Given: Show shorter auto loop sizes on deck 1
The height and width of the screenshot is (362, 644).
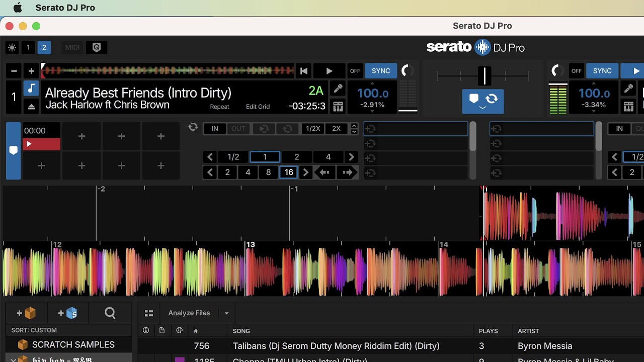Looking at the screenshot, I should (210, 157).
